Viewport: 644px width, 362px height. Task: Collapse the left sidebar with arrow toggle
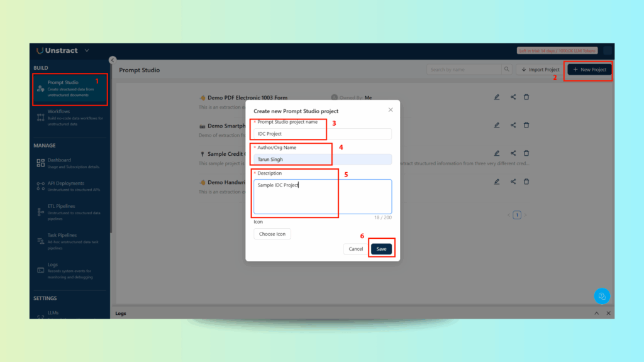(x=113, y=60)
